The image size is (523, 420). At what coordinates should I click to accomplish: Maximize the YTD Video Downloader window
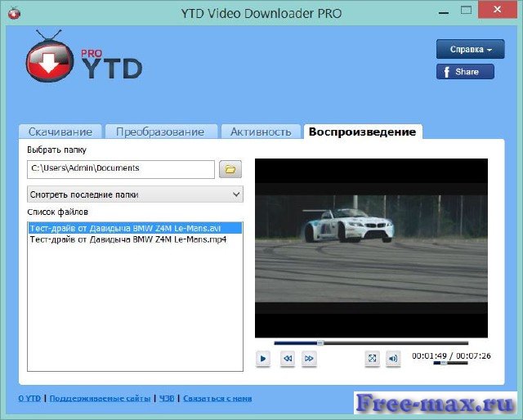tap(466, 11)
